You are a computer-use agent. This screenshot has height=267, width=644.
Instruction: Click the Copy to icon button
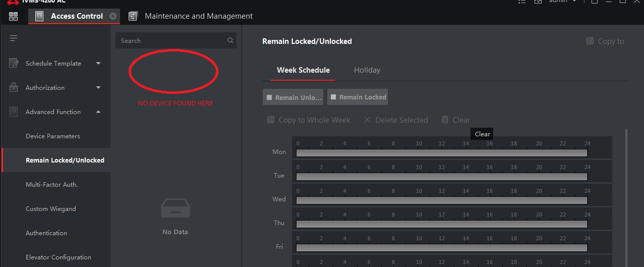(590, 41)
